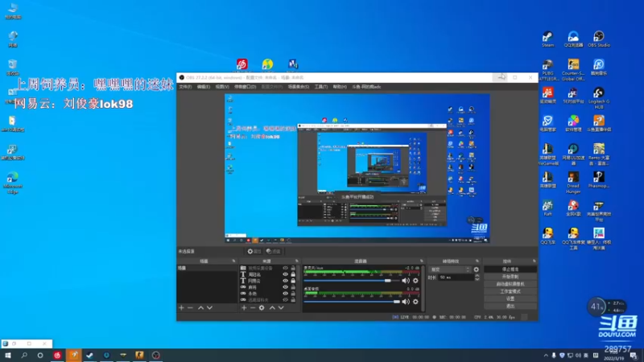Open the 帮助(H) menu

tap(340, 87)
